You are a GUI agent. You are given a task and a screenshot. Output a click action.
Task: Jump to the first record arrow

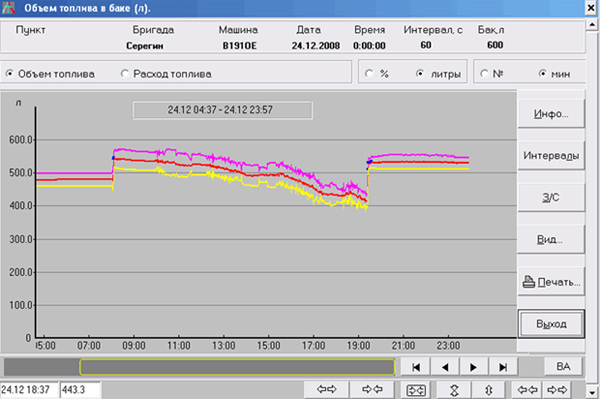pyautogui.click(x=416, y=367)
